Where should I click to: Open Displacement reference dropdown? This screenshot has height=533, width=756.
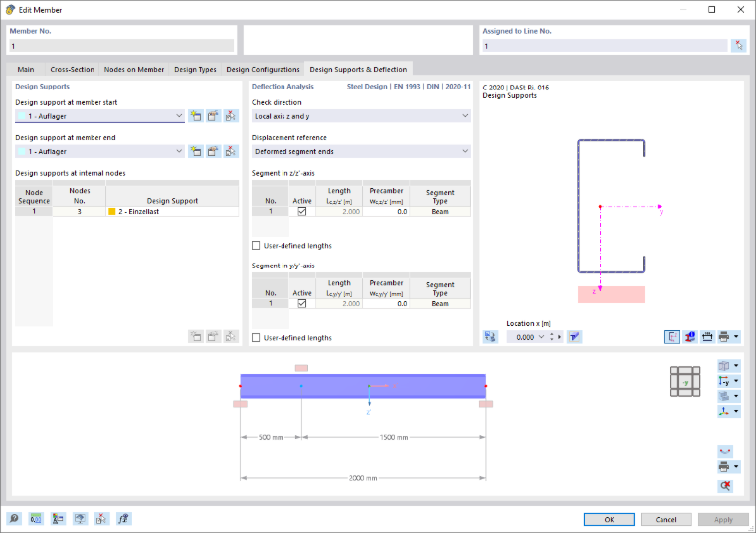coord(465,151)
